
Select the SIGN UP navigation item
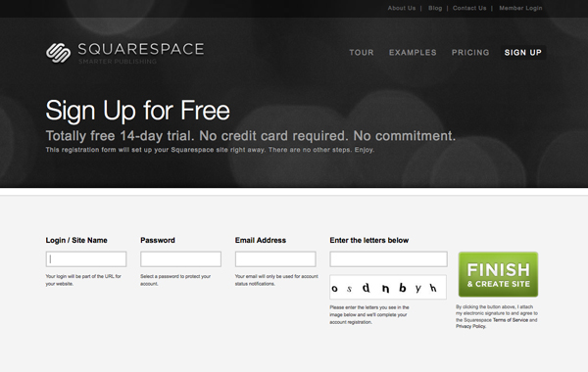[523, 53]
